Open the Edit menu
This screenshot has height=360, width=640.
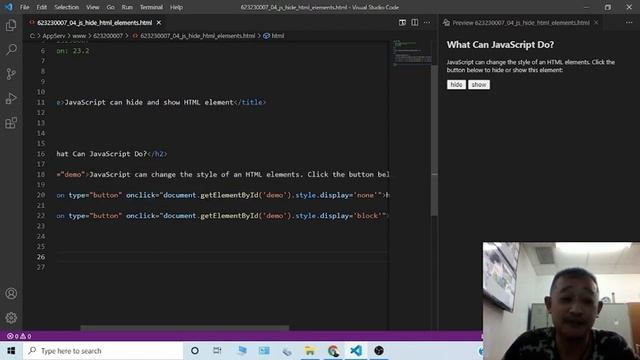tap(41, 7)
